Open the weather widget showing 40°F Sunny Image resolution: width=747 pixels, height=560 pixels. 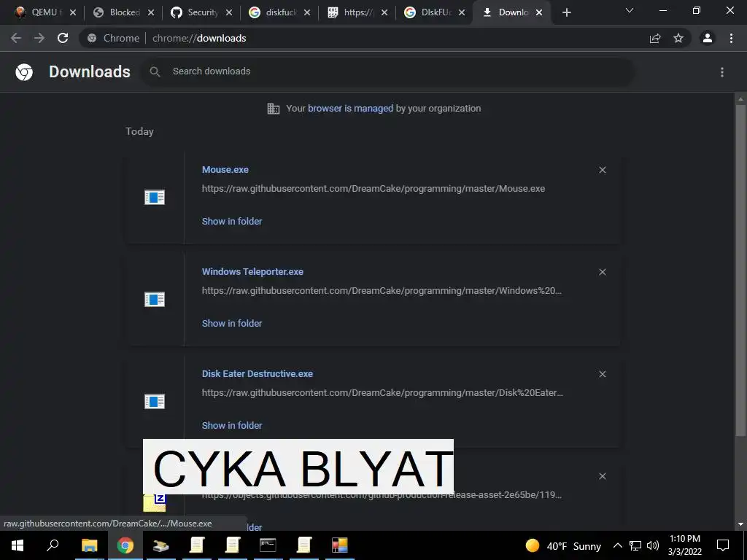pos(563,545)
